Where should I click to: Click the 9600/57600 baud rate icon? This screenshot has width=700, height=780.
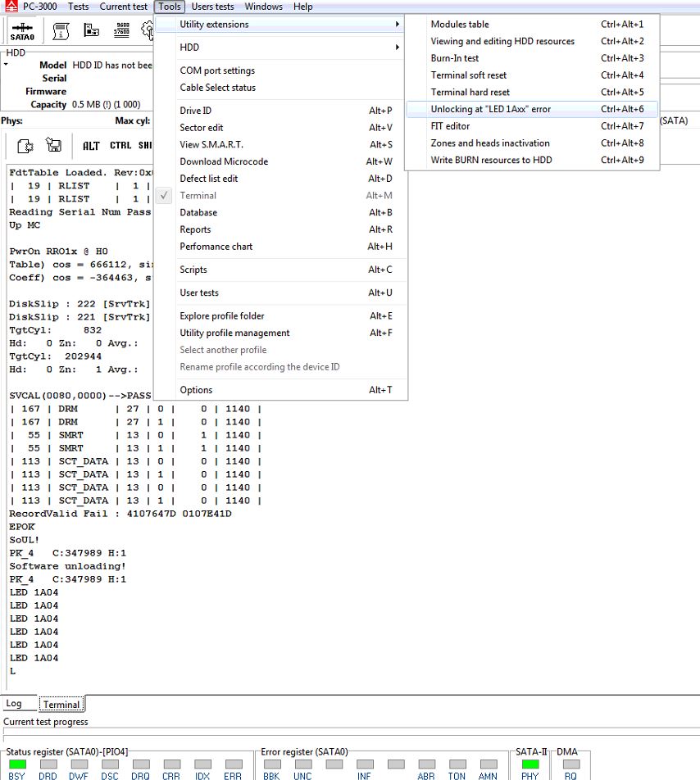click(123, 31)
